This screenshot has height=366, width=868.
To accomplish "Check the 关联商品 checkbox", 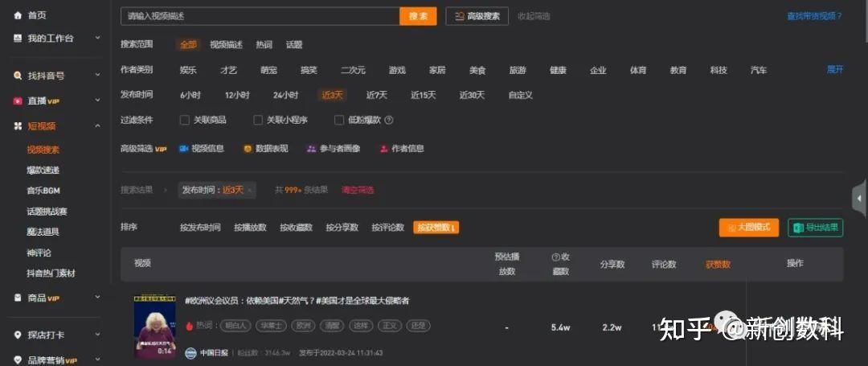I will pyautogui.click(x=185, y=120).
